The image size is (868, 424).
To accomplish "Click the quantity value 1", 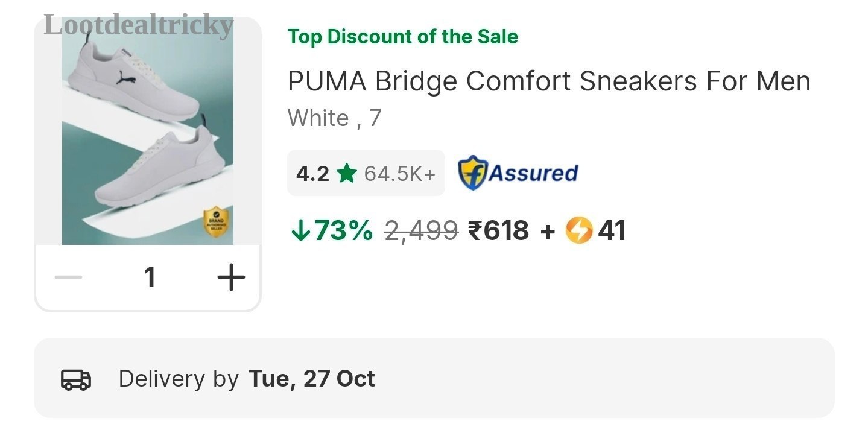I will click(150, 278).
